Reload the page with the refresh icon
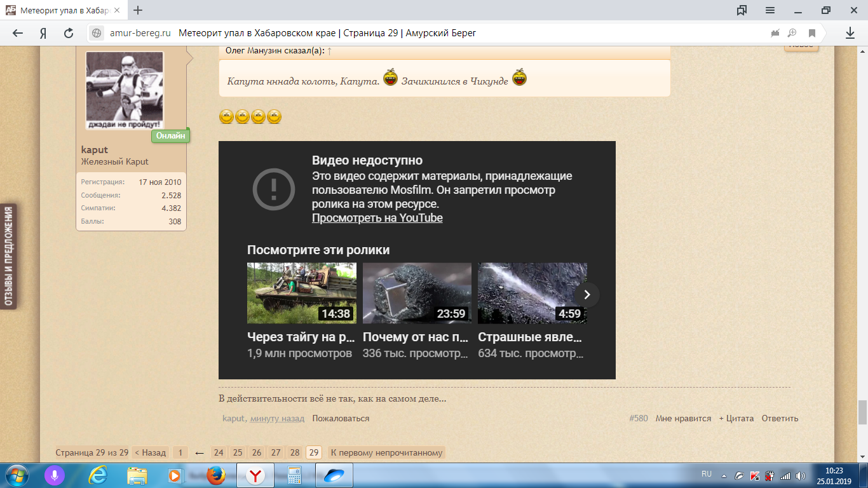868x488 pixels. coord(69,33)
